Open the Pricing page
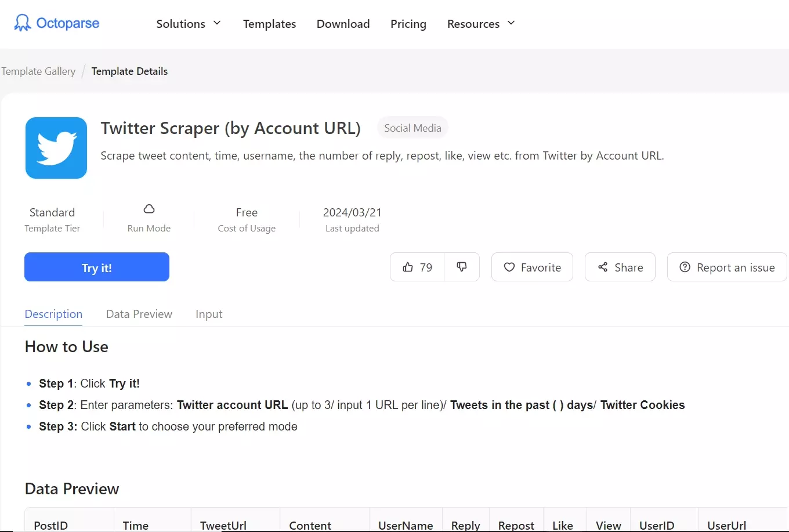This screenshot has width=789, height=532. coord(408,24)
